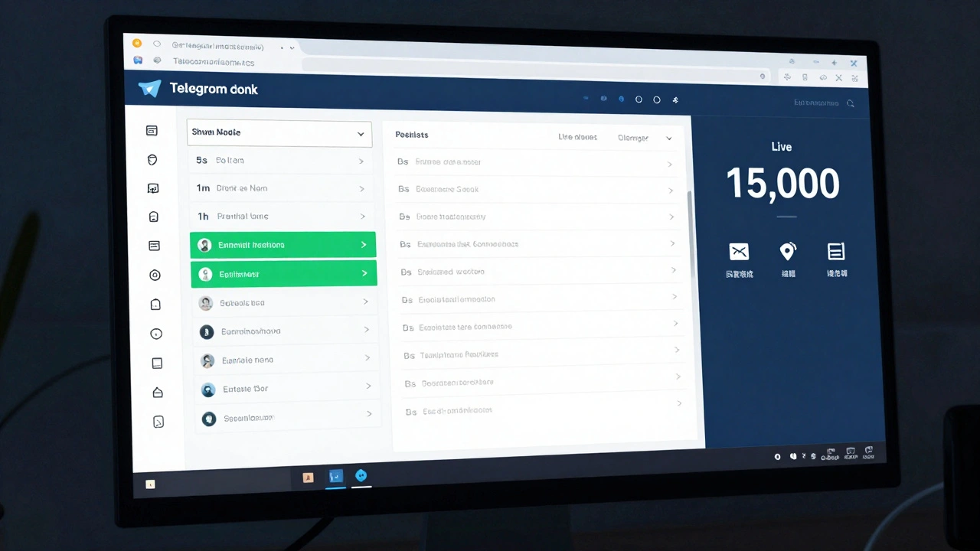Image resolution: width=980 pixels, height=551 pixels.
Task: Click the document list icon in Live panel
Action: (x=836, y=251)
